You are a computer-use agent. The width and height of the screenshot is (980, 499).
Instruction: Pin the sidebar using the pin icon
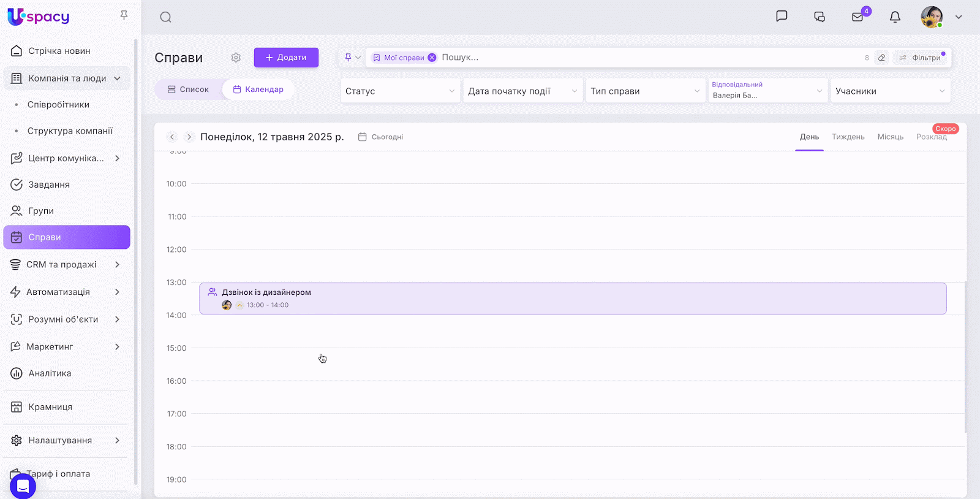click(x=124, y=15)
